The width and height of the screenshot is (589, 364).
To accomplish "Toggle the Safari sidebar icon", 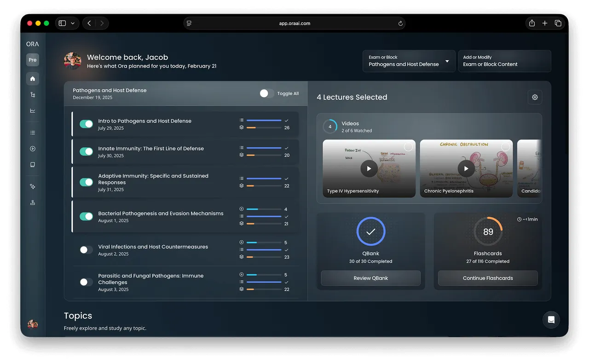I will coord(62,23).
